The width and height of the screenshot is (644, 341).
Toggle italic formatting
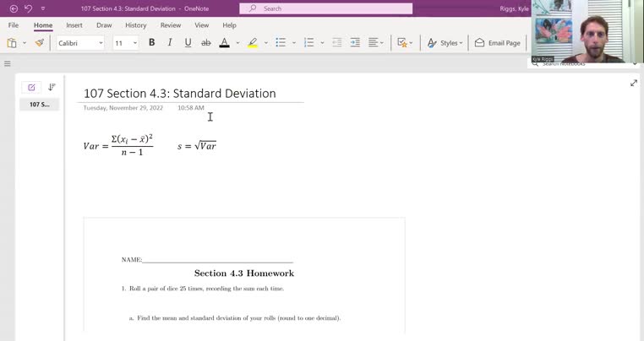pyautogui.click(x=170, y=43)
